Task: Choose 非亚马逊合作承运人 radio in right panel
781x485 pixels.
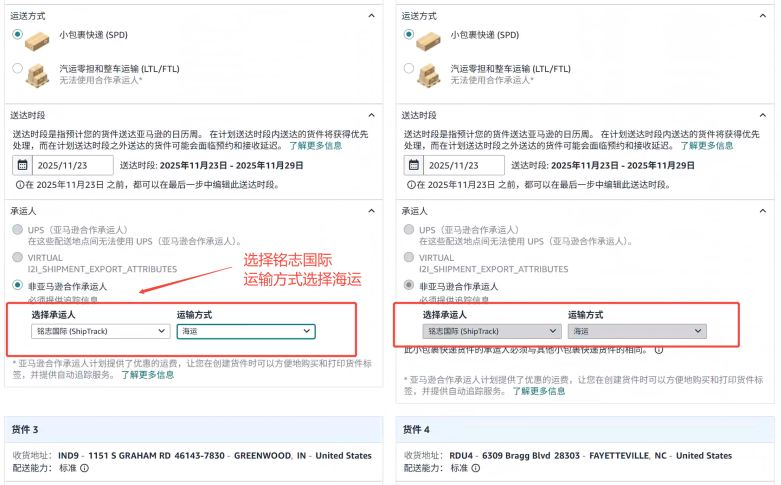Action: 409,285
